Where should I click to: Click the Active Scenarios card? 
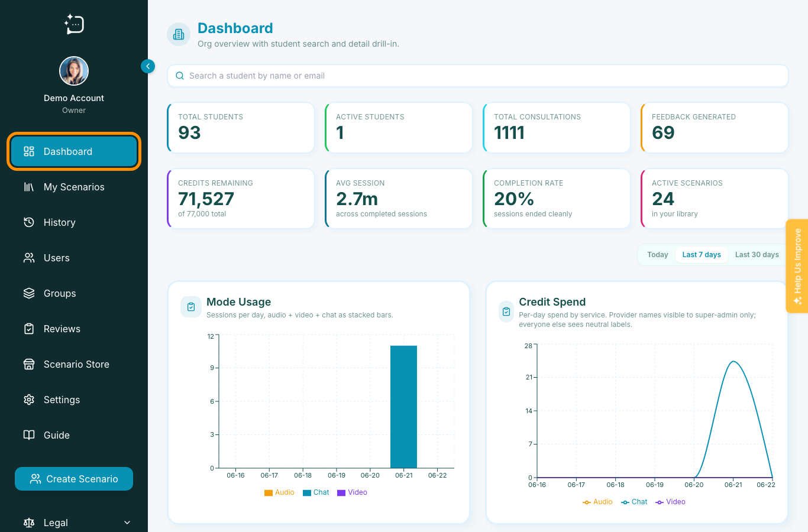click(715, 199)
